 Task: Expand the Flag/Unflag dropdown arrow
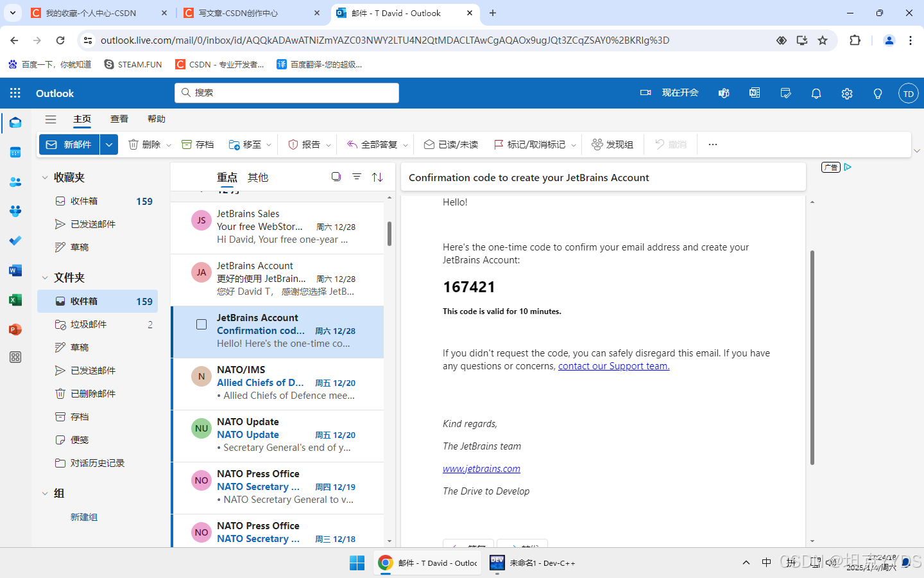coord(574,145)
